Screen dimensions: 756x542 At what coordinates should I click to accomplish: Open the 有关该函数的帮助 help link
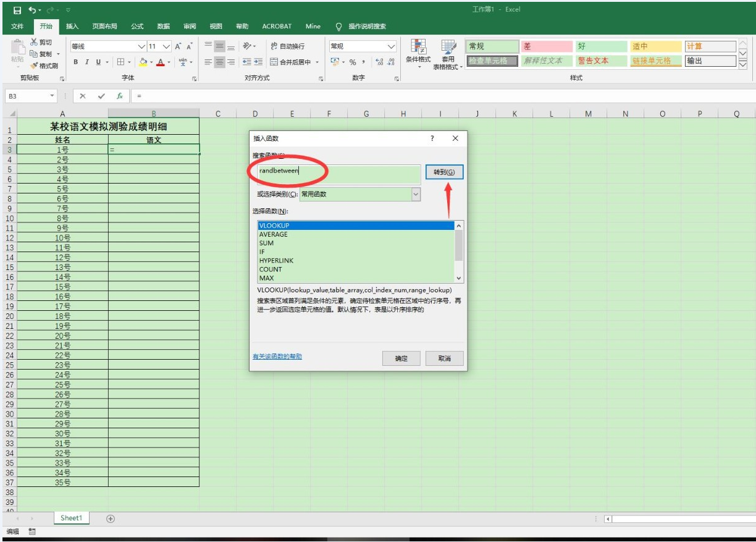pos(277,357)
